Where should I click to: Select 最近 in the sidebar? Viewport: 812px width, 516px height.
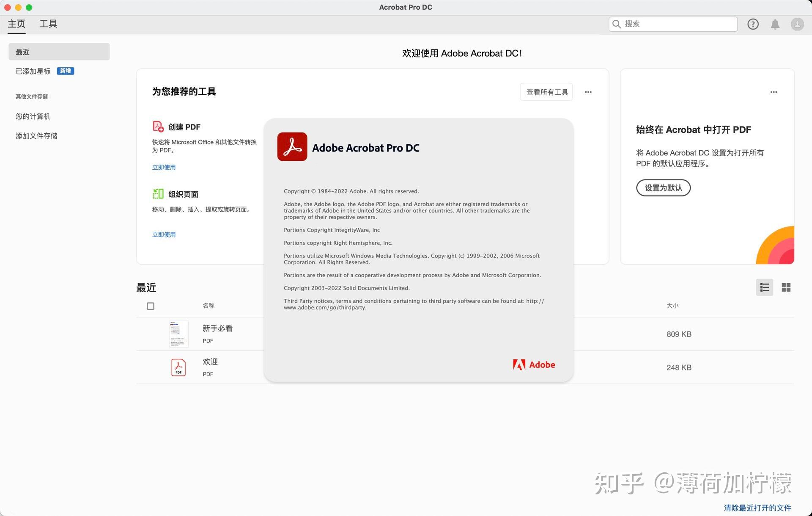click(x=59, y=52)
